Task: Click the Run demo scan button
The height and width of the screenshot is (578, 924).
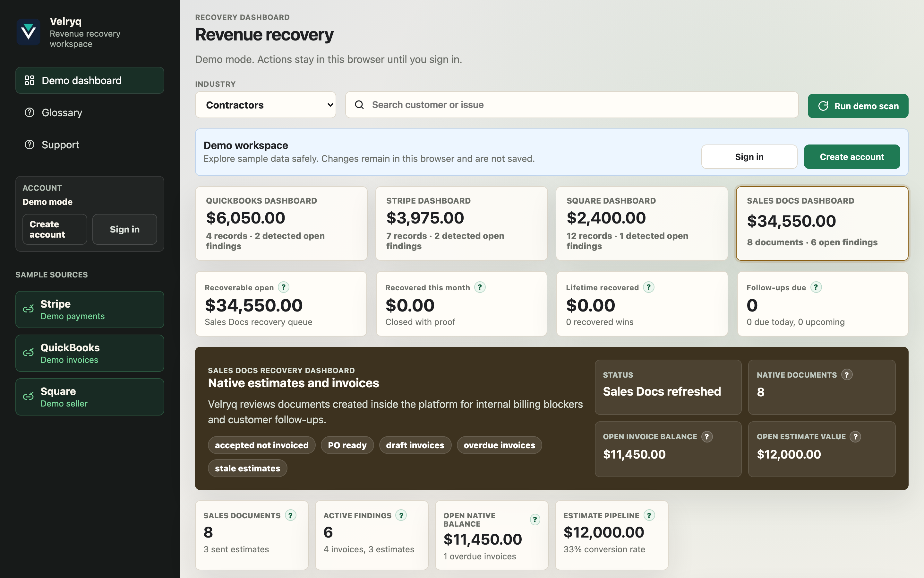Action: click(x=858, y=106)
